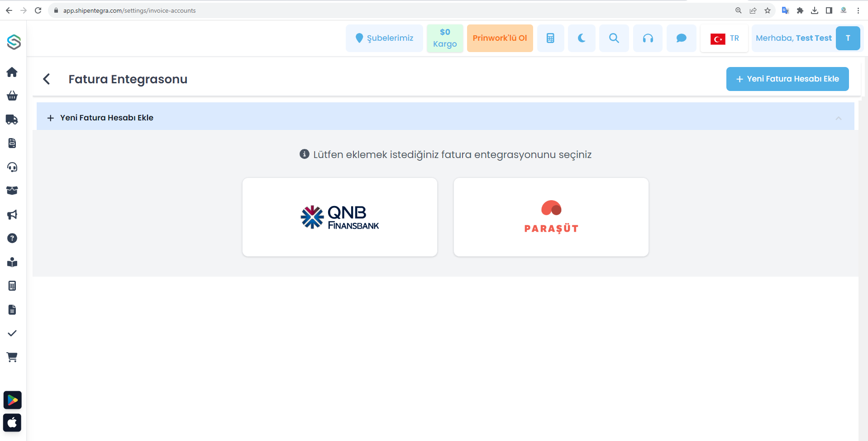Click the browser zoom magnifier icon
Viewport: 868px width, 441px height.
pos(739,10)
